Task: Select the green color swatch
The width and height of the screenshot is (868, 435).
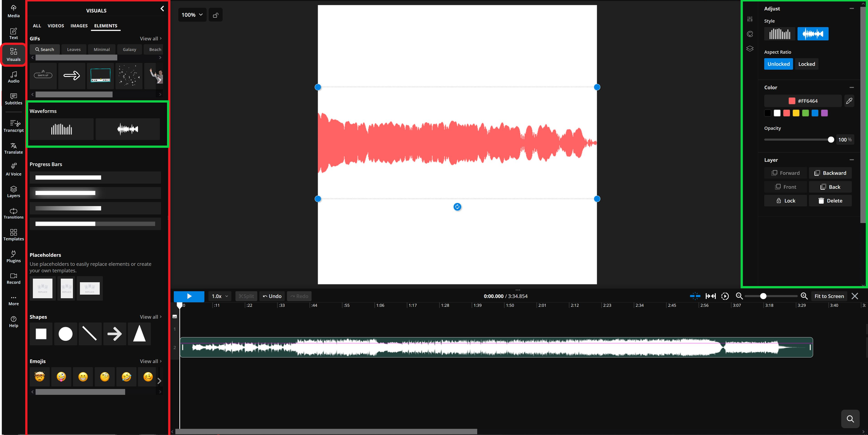Action: 805,113
